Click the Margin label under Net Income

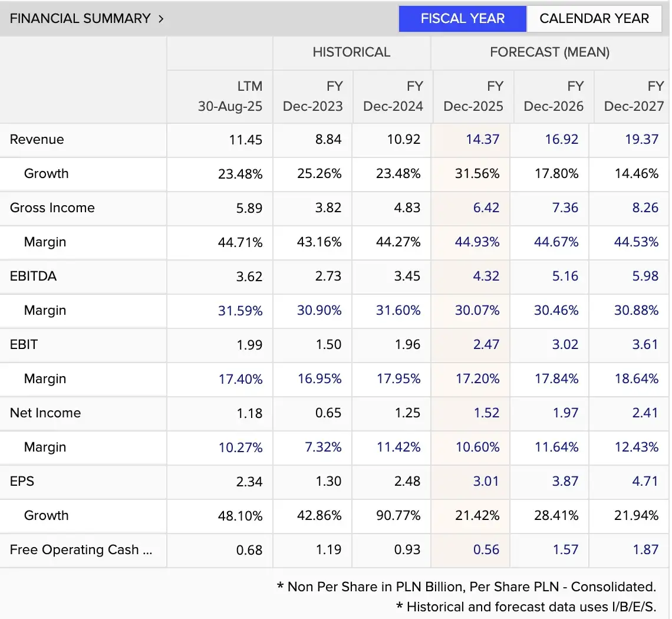coord(45,447)
